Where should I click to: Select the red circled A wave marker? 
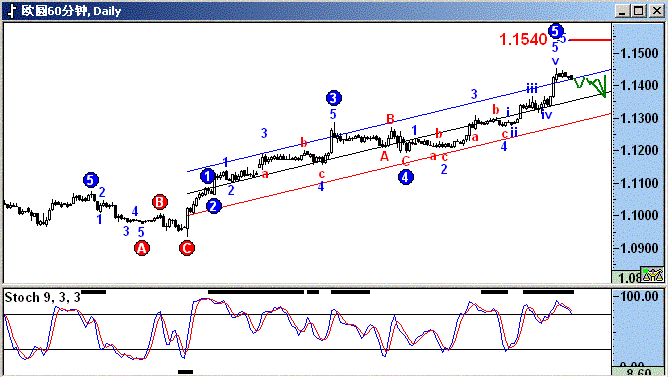pos(142,248)
